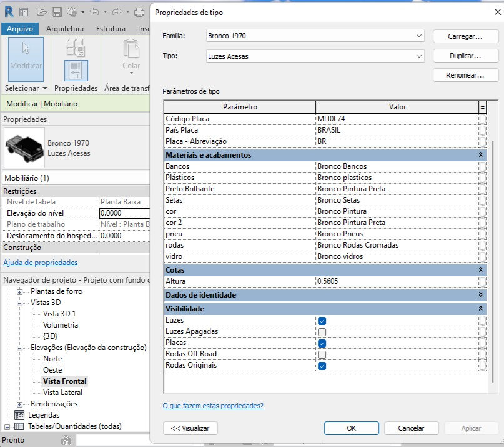Image resolution: width=504 pixels, height=447 pixels.
Task: Collapse the Visibilidade group
Action: [x=480, y=308]
